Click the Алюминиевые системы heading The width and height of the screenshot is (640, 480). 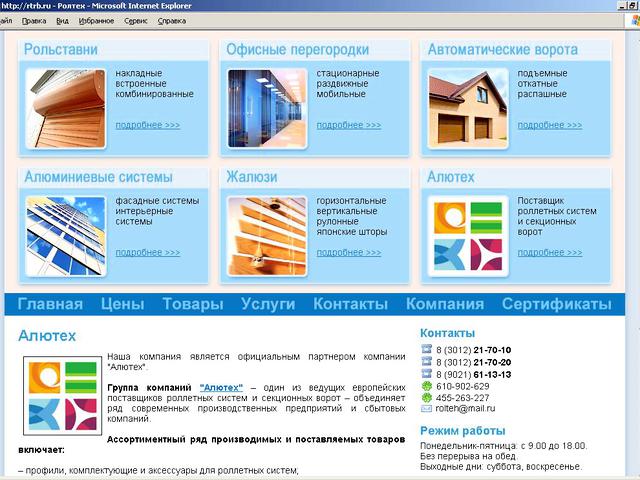point(98,177)
